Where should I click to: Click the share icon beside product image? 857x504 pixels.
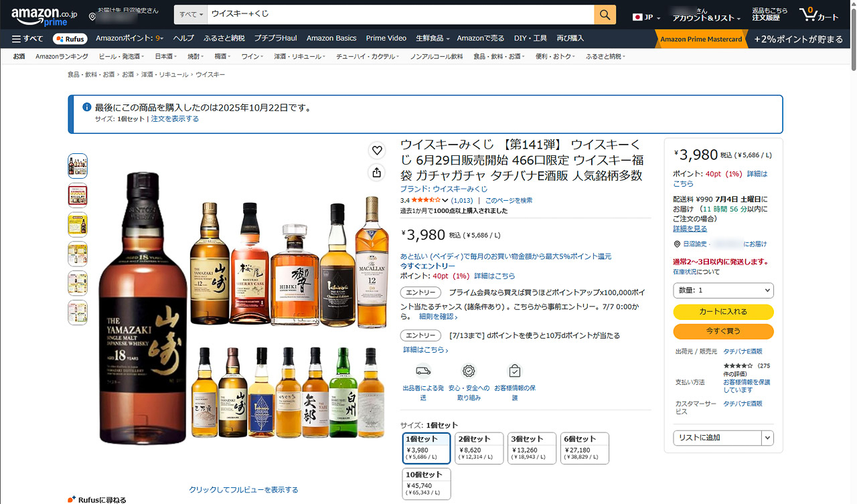pyautogui.click(x=377, y=173)
